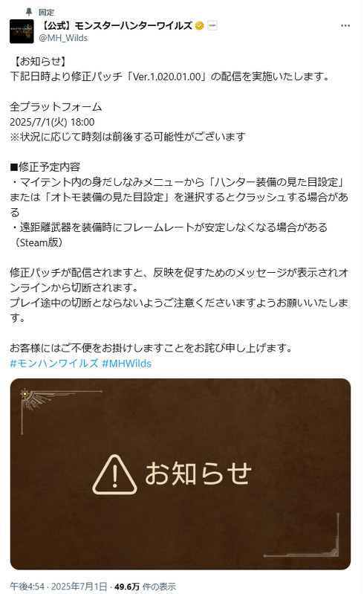Screen dimensions: 364x594
Task: Click the small affiliate badge beside verified checkmark
Action: (x=212, y=26)
